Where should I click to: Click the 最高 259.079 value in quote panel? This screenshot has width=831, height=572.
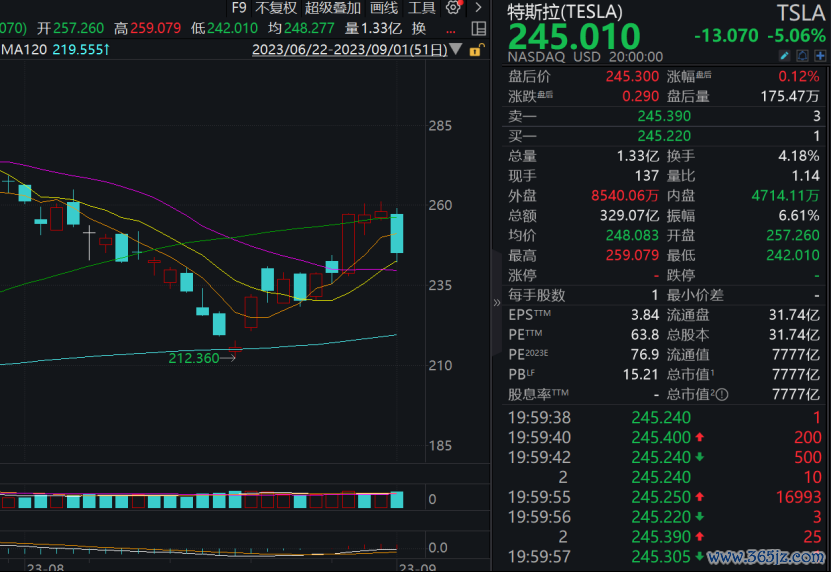pyautogui.click(x=632, y=256)
